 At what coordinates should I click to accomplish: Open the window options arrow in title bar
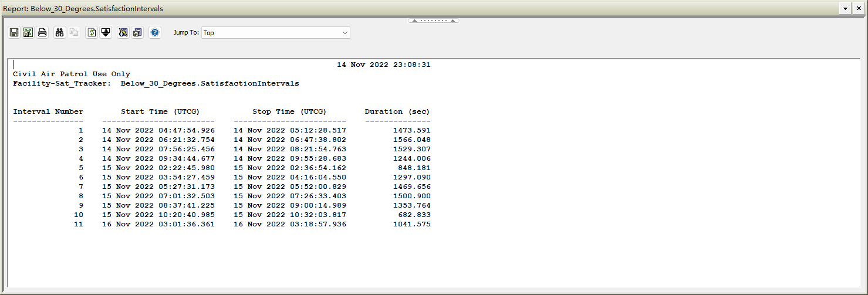pos(846,8)
